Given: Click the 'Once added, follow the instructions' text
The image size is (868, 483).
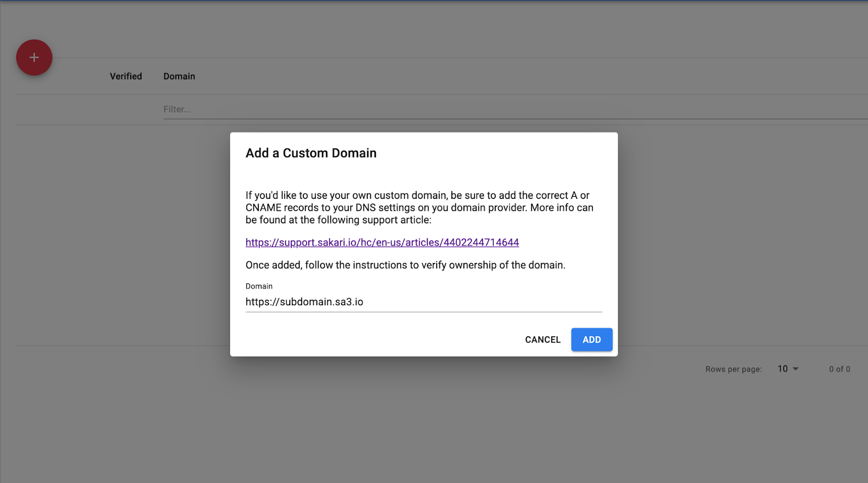Looking at the screenshot, I should tap(405, 265).
